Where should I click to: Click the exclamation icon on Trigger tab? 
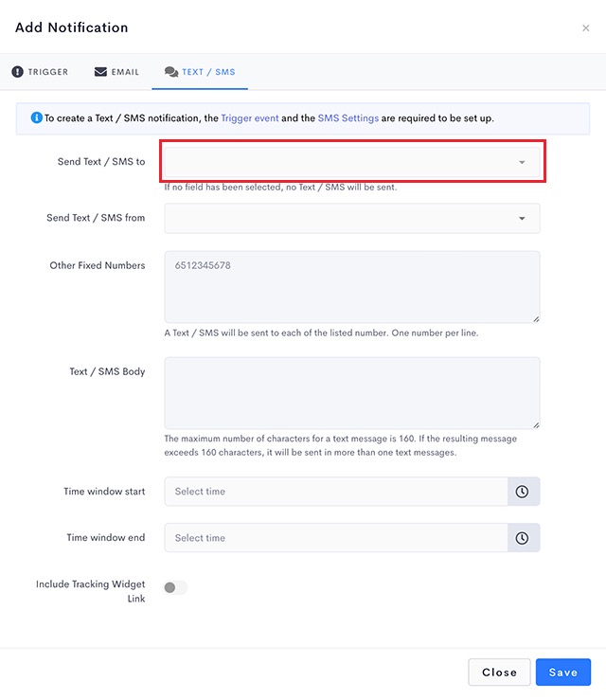coord(17,72)
